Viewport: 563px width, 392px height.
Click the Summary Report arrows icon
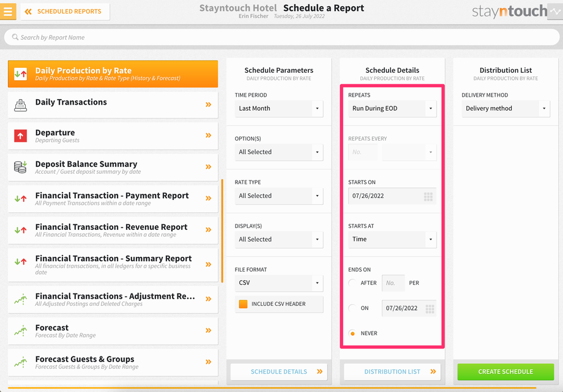pos(20,262)
